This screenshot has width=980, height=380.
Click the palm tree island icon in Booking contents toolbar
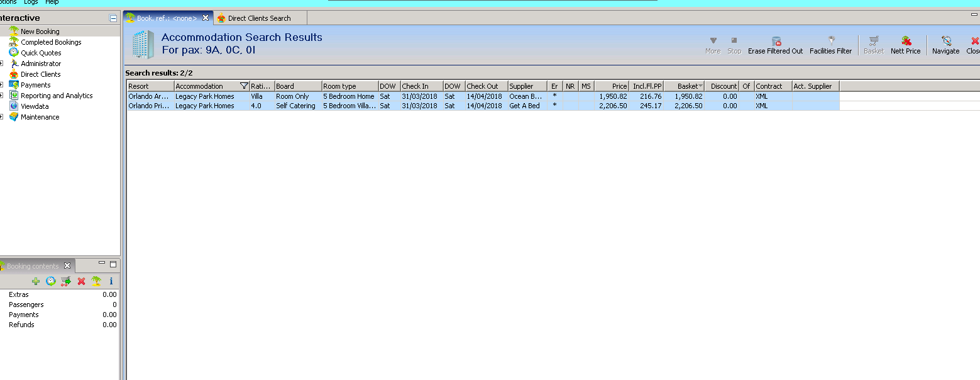coord(96,281)
